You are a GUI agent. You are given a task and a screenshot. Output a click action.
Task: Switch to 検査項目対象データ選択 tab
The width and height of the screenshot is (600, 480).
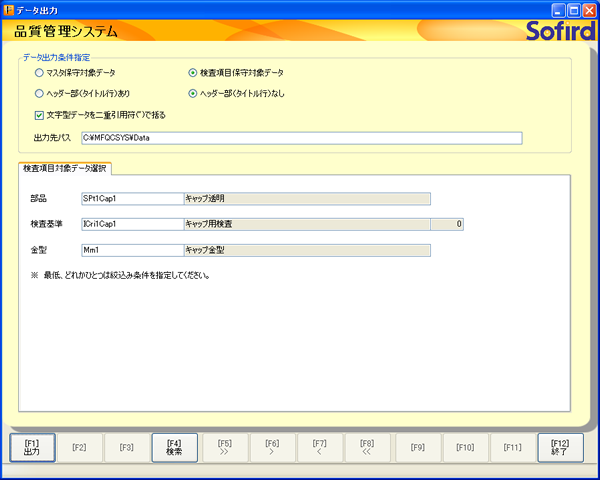click(x=64, y=167)
